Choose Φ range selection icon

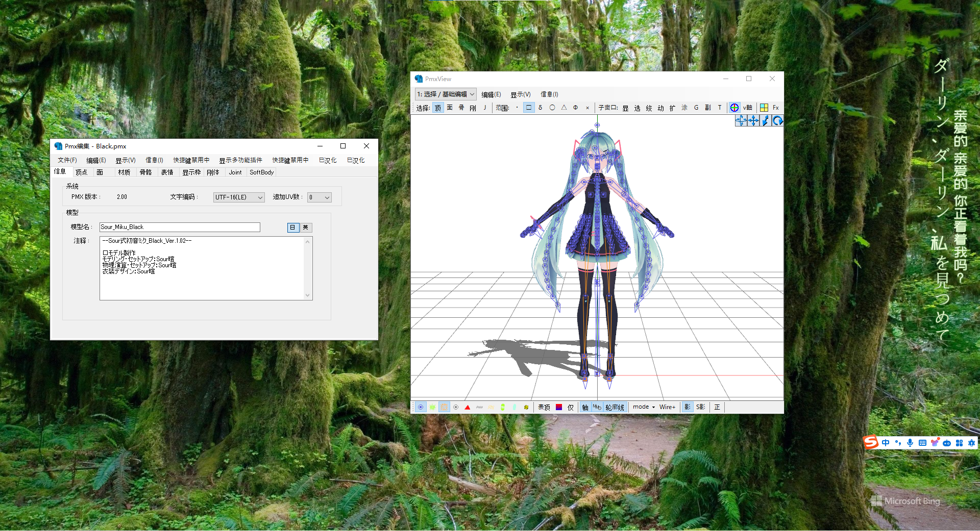(x=576, y=108)
